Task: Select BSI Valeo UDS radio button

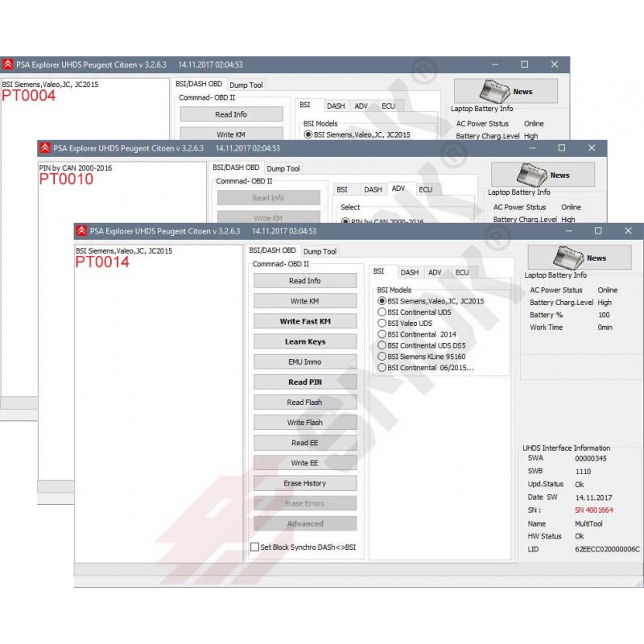Action: 382,324
